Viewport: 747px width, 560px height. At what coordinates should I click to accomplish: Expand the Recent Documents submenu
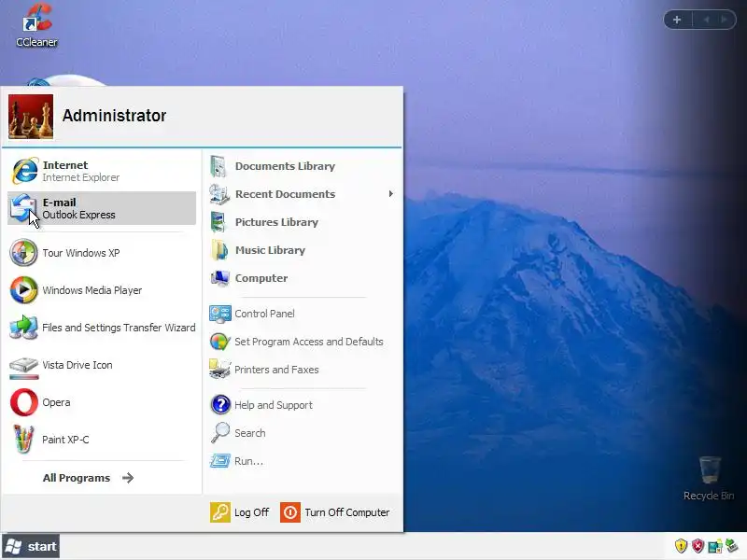tap(303, 194)
